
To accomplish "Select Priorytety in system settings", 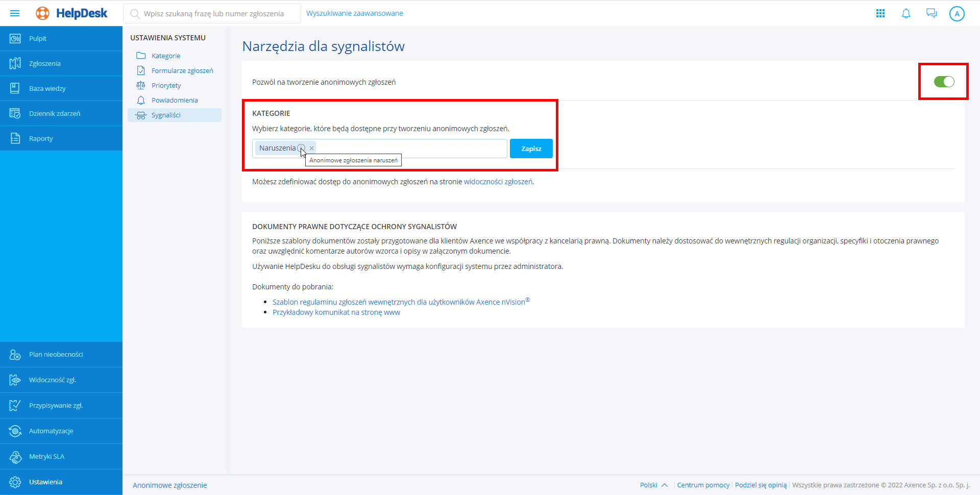I will pos(166,85).
